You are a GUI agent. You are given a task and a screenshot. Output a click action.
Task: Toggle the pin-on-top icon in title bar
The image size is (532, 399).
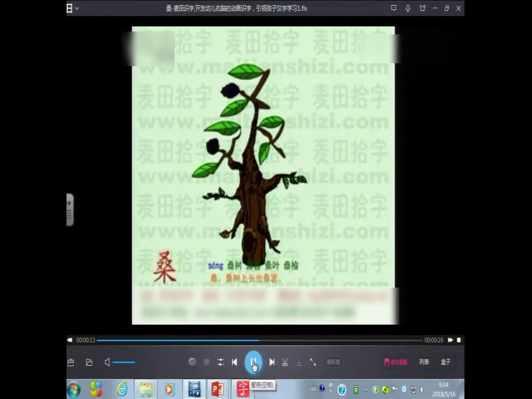click(x=408, y=8)
